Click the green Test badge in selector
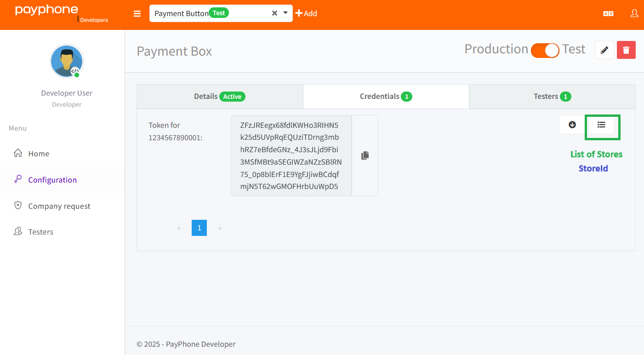This screenshot has width=644, height=355. (219, 13)
